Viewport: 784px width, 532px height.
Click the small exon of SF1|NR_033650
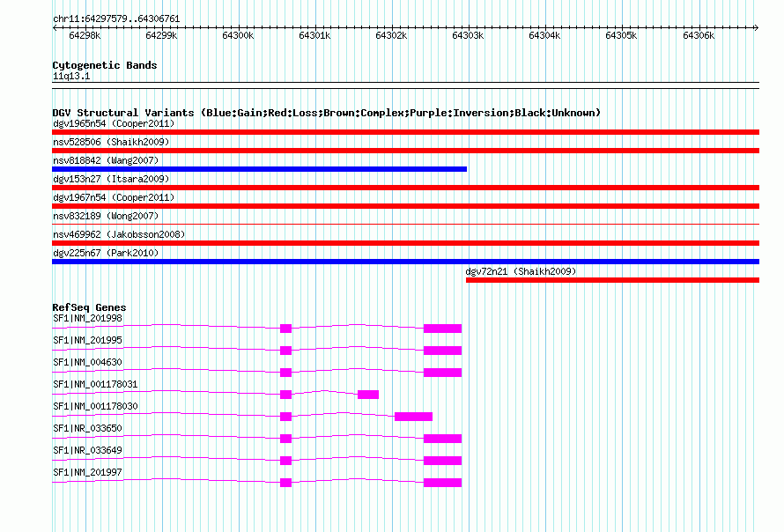click(x=285, y=439)
